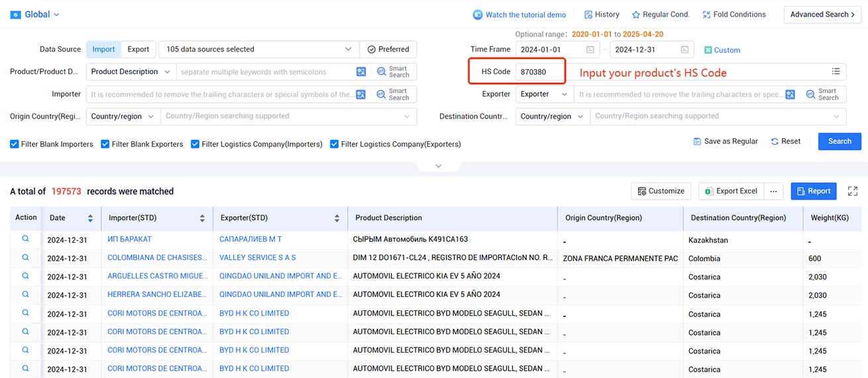Click Export Excel
The height and width of the screenshot is (378, 868).
[x=731, y=191]
